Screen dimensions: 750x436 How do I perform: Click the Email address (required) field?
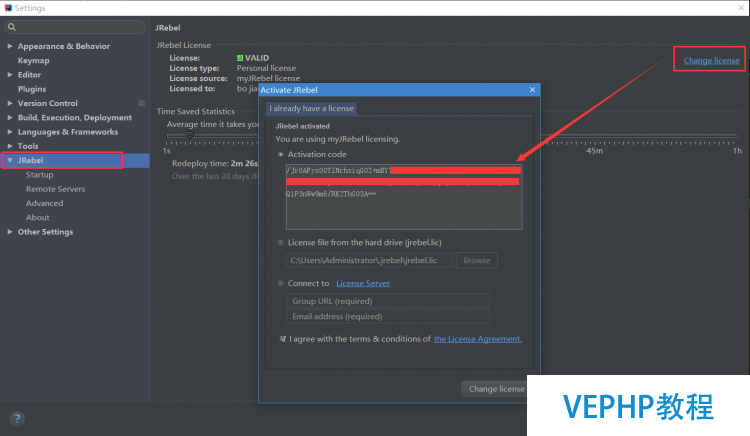[388, 316]
